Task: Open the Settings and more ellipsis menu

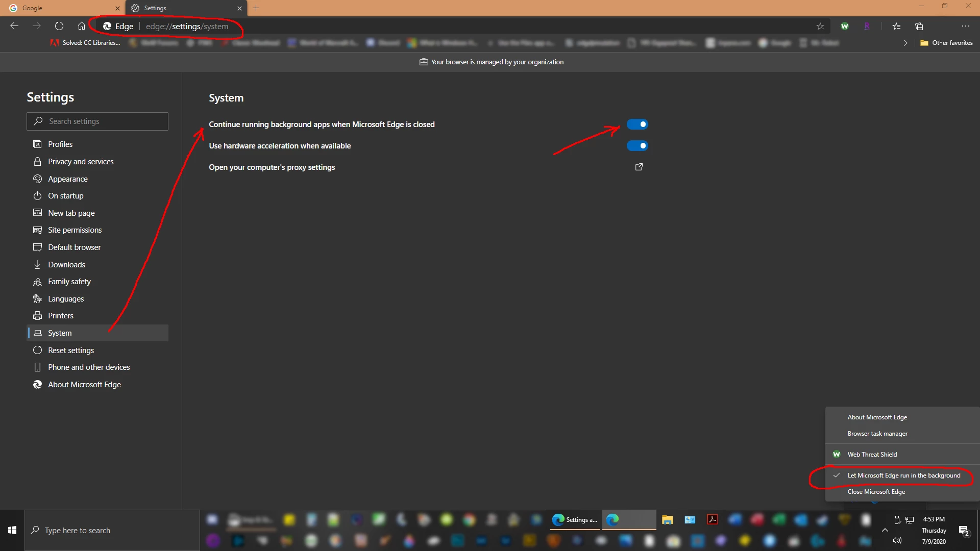Action: pos(965,27)
